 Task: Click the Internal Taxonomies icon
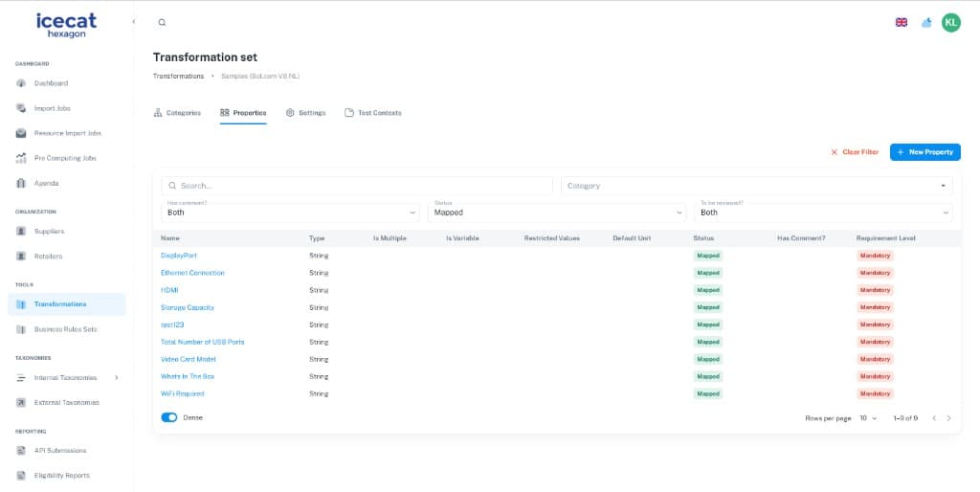21,377
